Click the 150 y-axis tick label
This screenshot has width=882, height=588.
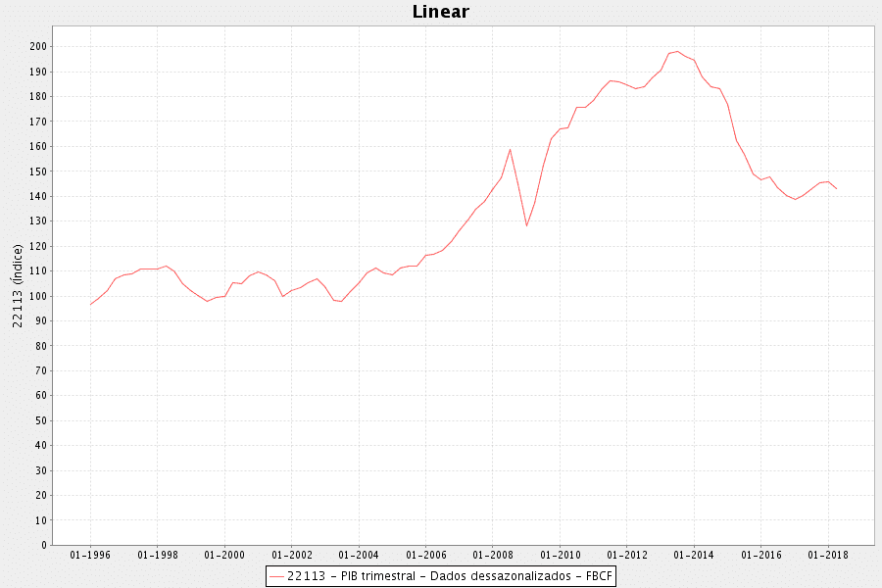pyautogui.click(x=37, y=171)
